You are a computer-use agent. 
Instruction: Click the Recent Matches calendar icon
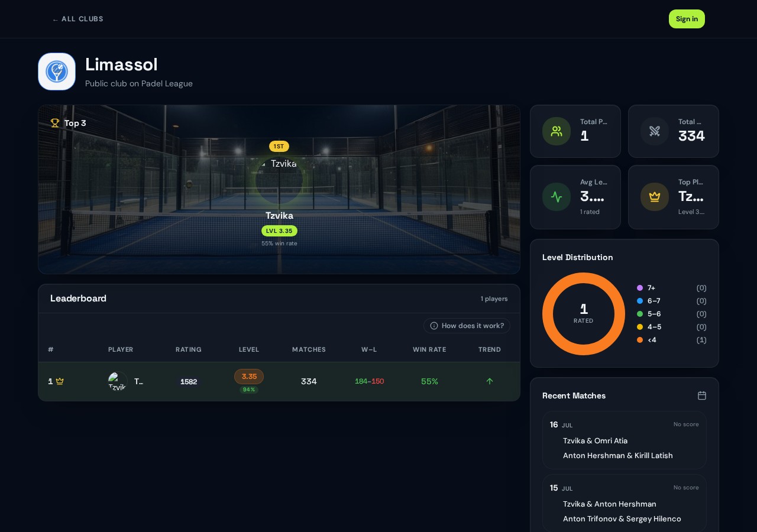702,395
